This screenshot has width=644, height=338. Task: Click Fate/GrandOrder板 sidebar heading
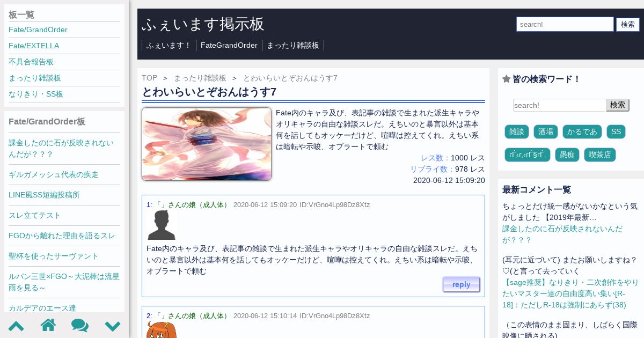(x=47, y=121)
